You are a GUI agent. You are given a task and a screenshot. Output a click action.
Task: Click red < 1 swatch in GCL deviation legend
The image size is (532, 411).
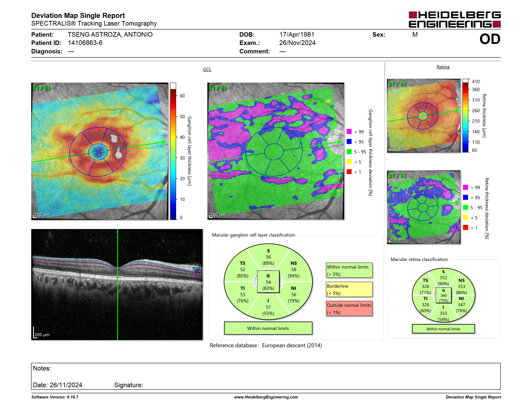click(349, 172)
